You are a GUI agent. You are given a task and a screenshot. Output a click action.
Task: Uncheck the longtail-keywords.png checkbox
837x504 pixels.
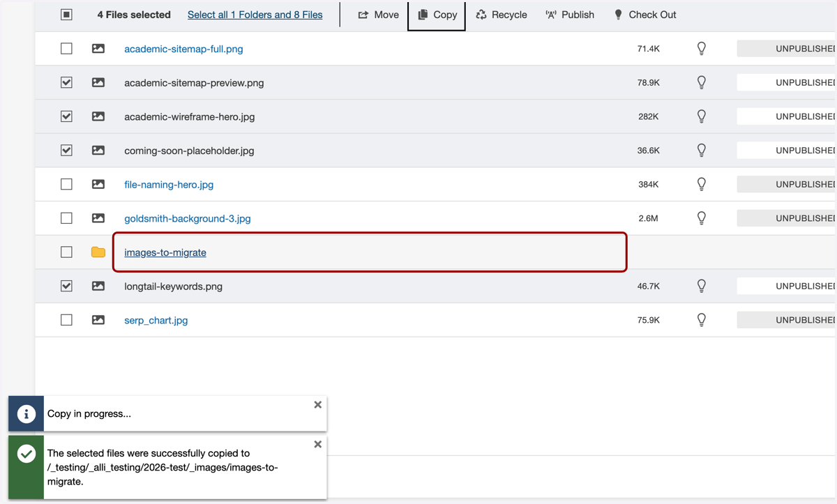point(66,286)
